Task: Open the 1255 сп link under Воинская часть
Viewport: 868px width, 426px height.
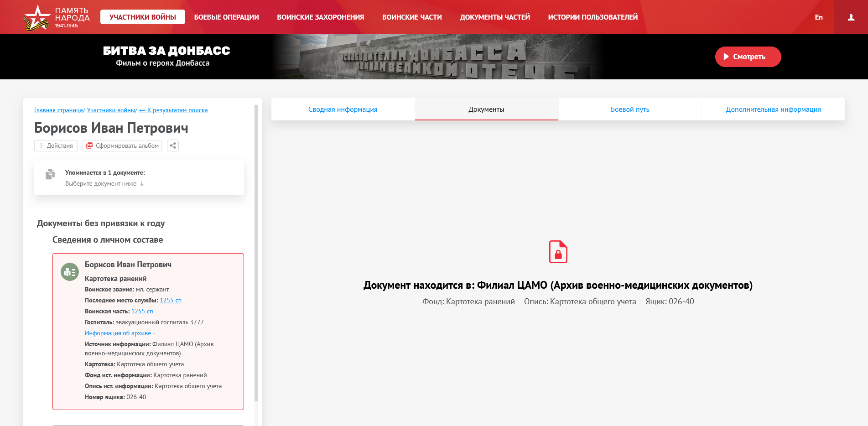Action: pos(142,312)
